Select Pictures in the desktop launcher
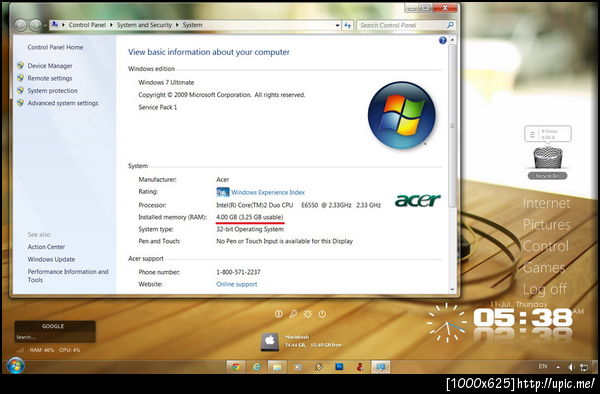Screen dimensions: 600x394 tap(546, 225)
